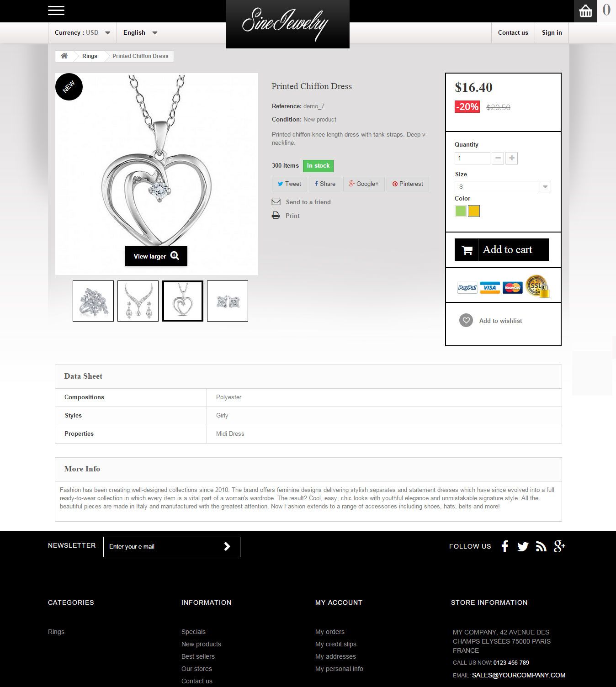Open Facebook page from Follow Us
The width and height of the screenshot is (616, 687).
[x=504, y=546]
